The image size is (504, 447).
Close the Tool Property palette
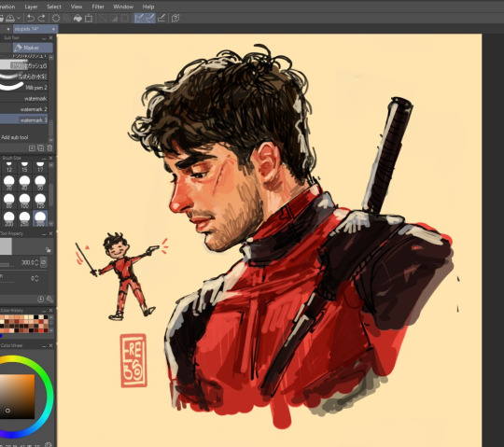50,233
